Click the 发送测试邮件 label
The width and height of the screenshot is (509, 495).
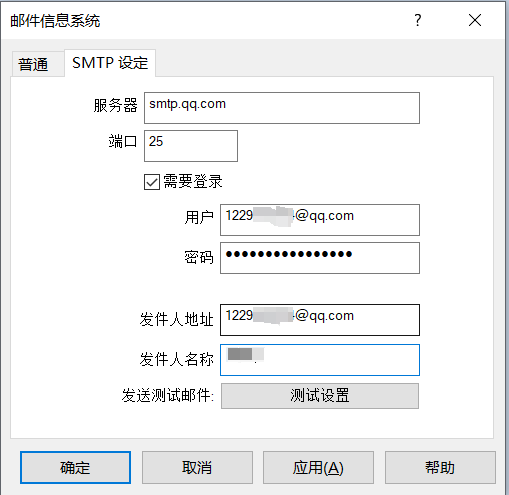(x=168, y=396)
